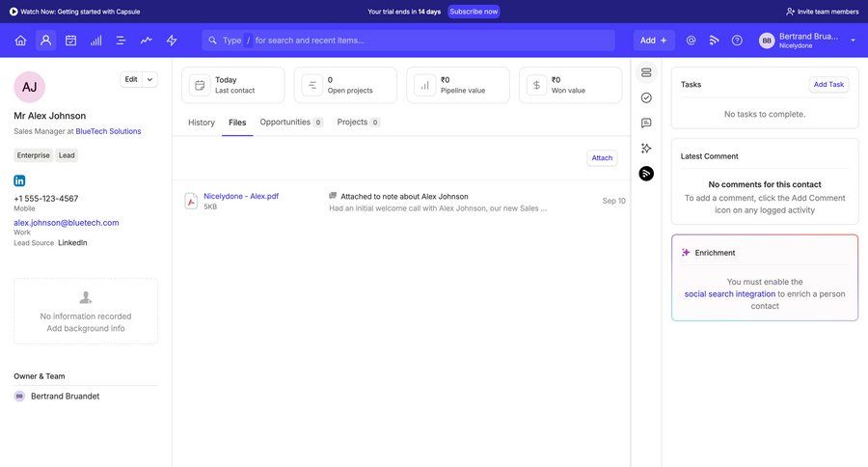
Task: Expand the Edit dropdown arrow
Action: (150, 79)
